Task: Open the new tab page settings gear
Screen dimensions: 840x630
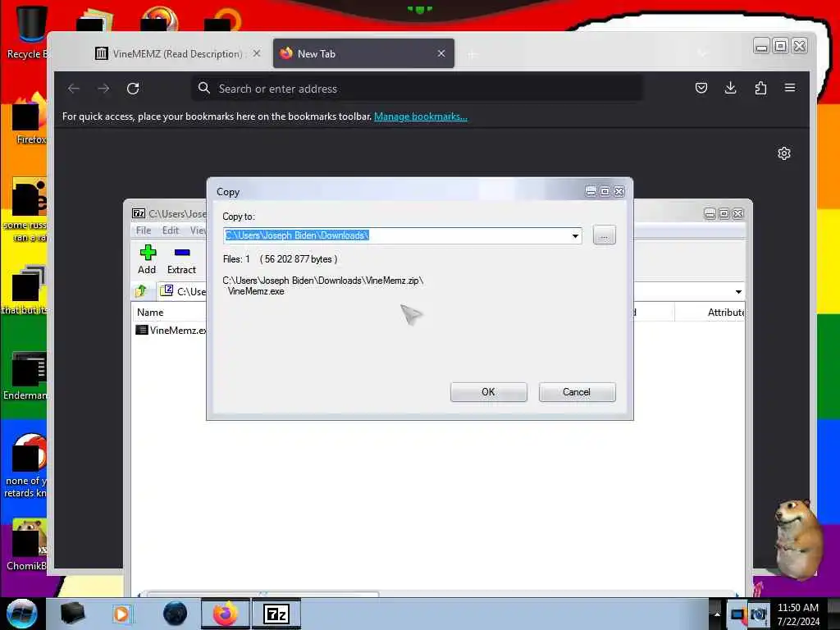Action: pyautogui.click(x=784, y=153)
